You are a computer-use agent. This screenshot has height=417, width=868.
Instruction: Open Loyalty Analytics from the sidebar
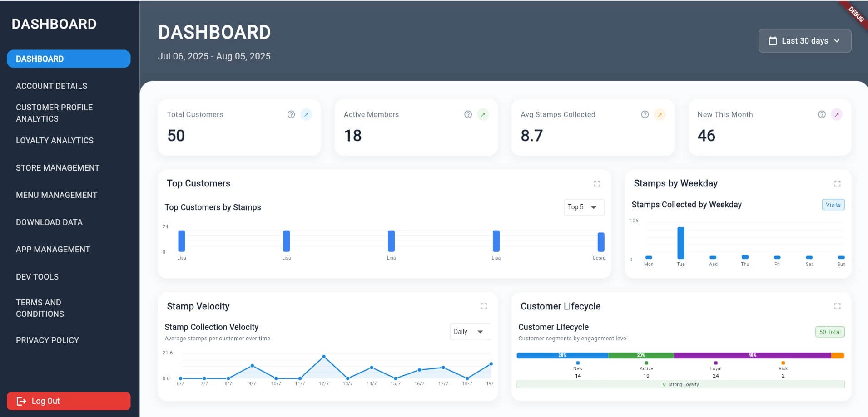[x=55, y=141]
